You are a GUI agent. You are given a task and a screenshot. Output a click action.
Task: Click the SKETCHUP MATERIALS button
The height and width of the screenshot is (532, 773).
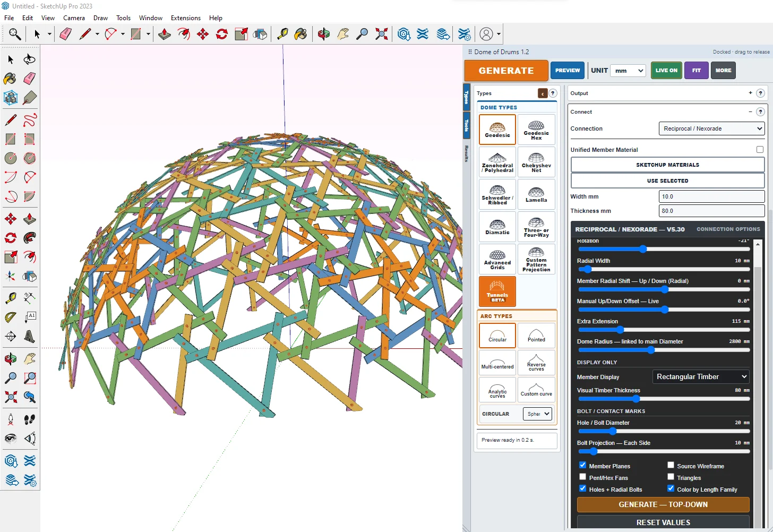(x=667, y=165)
